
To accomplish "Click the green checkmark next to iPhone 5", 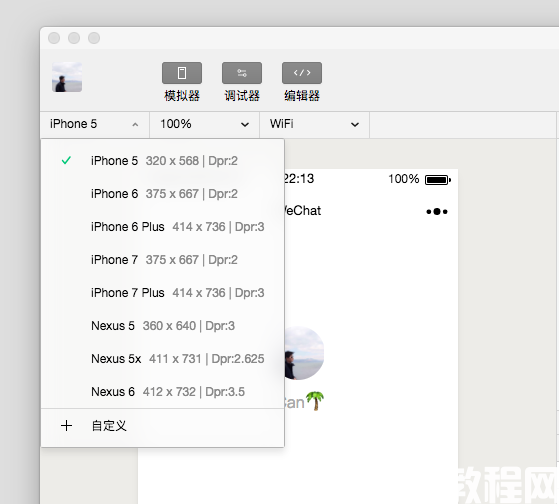I will click(66, 160).
